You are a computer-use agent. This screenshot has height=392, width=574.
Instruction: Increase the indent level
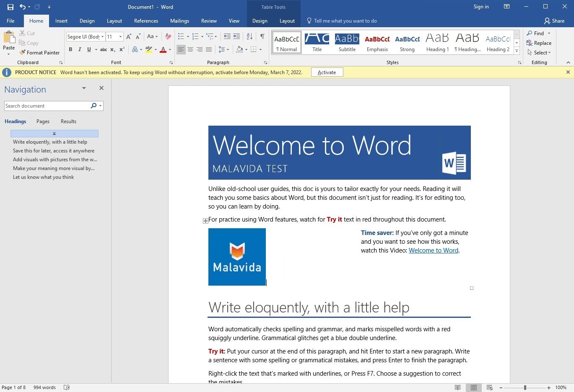[236, 36]
